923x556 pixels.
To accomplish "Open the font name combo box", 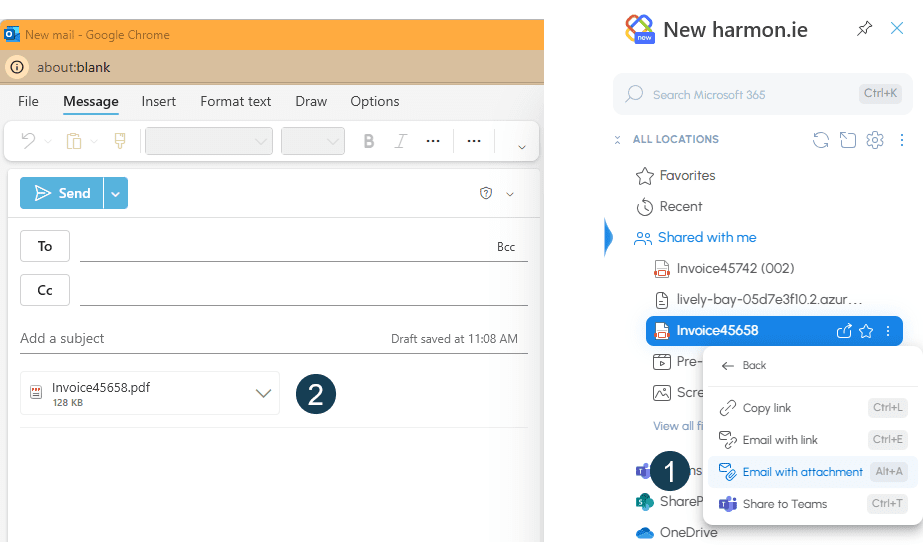I will click(x=209, y=141).
